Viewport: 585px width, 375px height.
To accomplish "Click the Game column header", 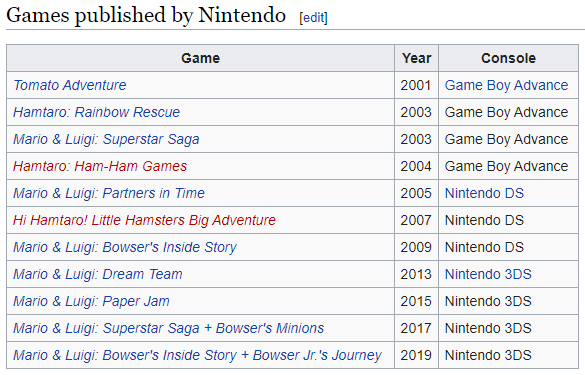I will (x=200, y=58).
